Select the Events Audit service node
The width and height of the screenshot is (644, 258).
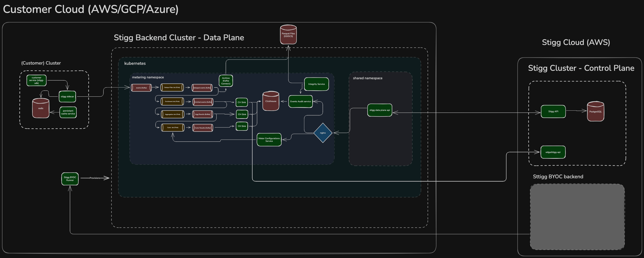pyautogui.click(x=300, y=102)
